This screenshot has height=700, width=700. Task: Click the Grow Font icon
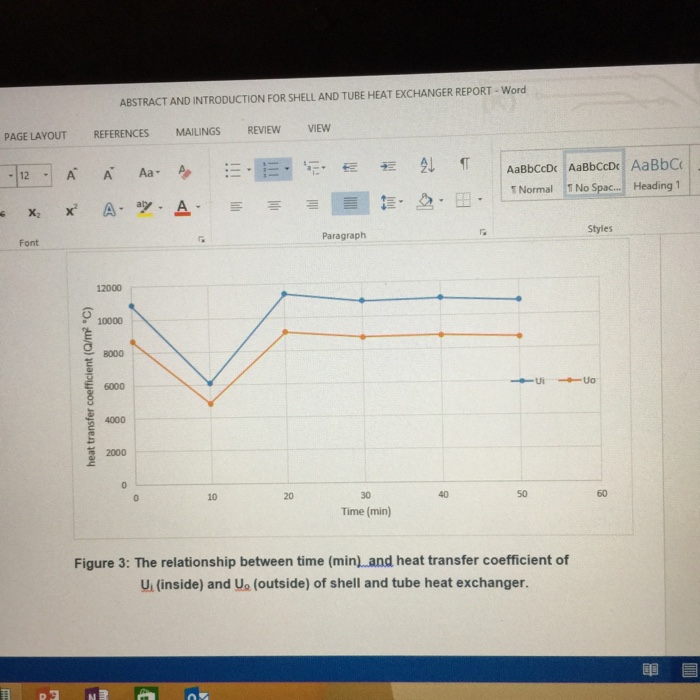(71, 175)
